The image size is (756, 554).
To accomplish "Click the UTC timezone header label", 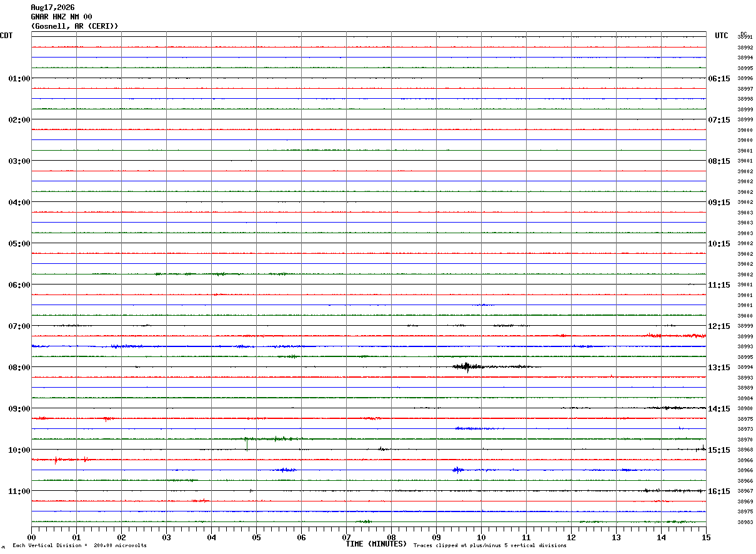I will 722,36.
